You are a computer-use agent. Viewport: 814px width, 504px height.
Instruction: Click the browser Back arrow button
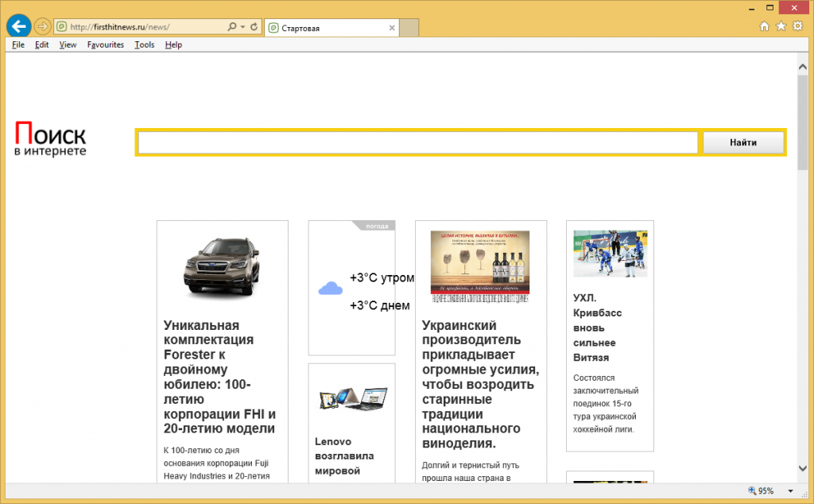(18, 26)
